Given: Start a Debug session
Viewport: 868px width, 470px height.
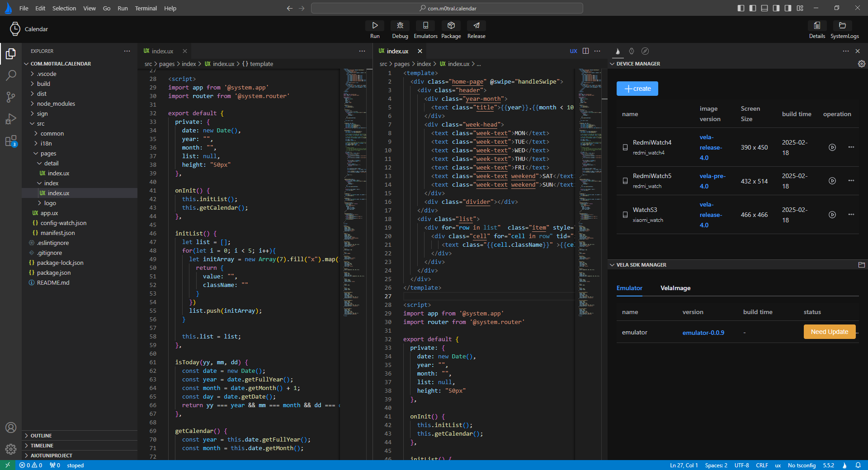Looking at the screenshot, I should point(400,29).
